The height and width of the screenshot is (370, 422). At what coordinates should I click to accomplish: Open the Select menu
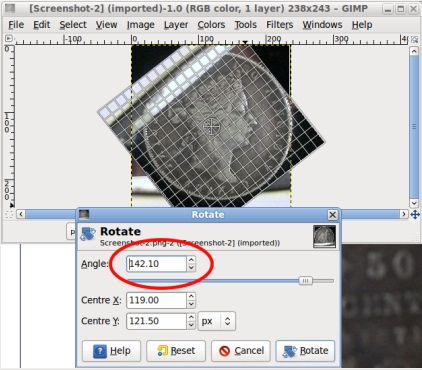coord(73,25)
